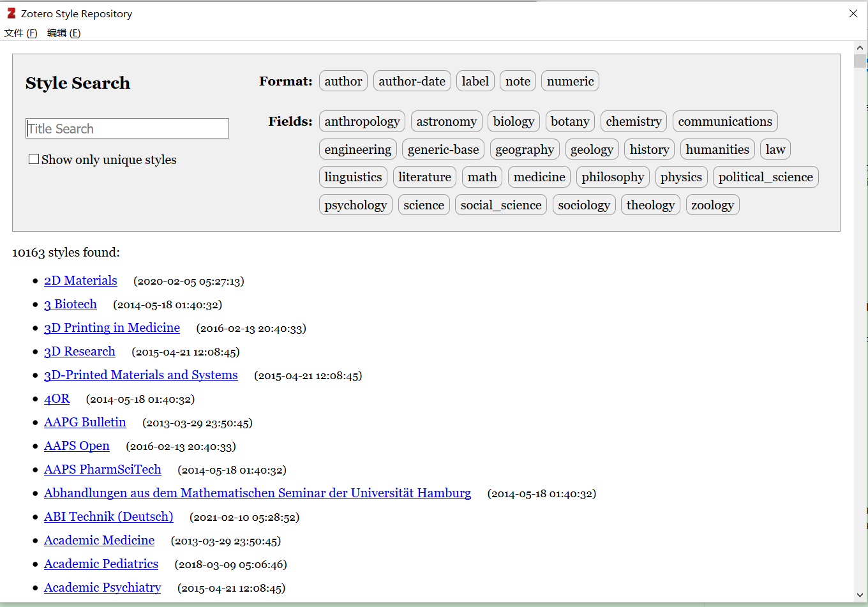
Task: Click the scrollbar up arrow
Action: [x=860, y=47]
